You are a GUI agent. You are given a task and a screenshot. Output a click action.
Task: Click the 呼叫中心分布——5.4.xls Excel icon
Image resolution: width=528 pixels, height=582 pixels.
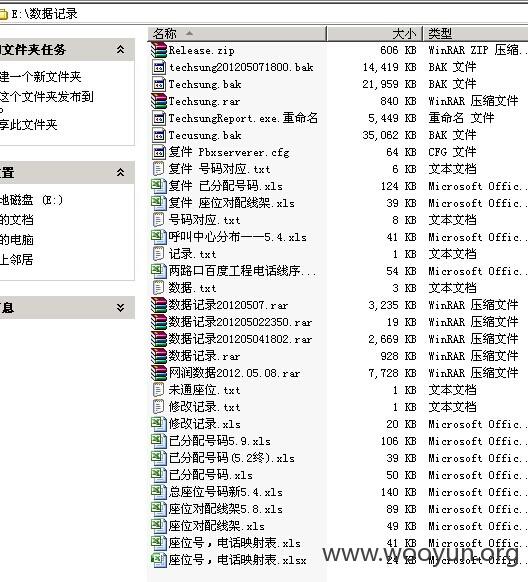[x=159, y=237]
